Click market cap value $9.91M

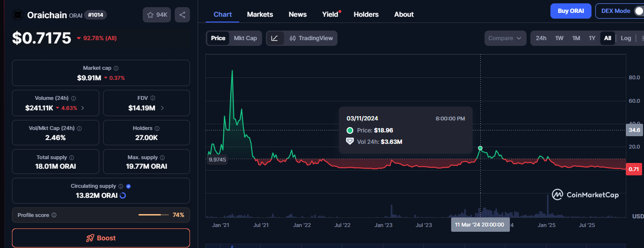coord(89,77)
